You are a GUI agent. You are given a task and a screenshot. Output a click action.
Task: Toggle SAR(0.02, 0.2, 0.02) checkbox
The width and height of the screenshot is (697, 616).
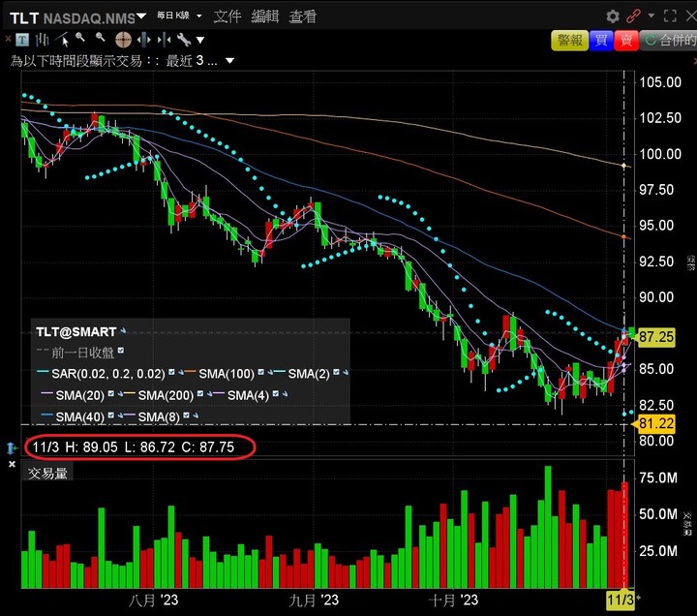pos(171,372)
